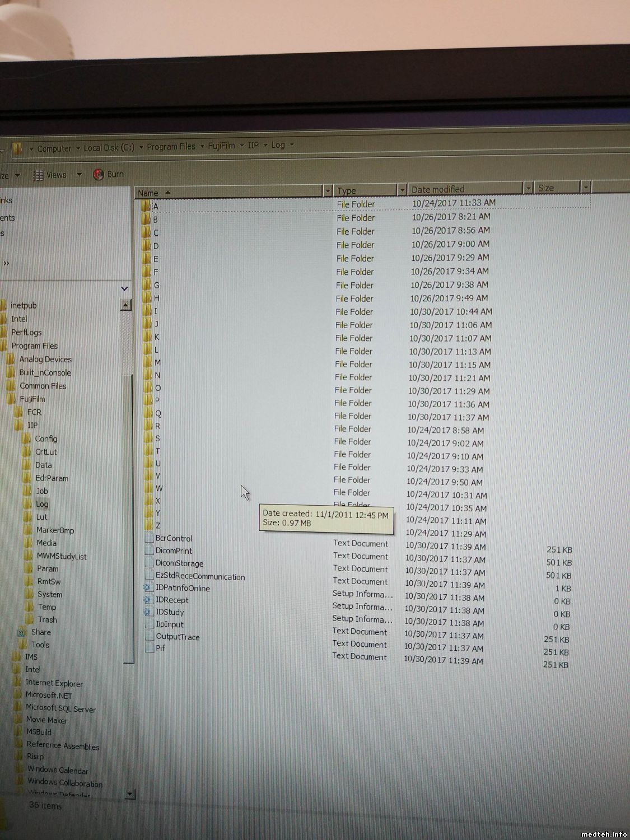The height and width of the screenshot is (840, 630).
Task: Select the folder named Q in list
Action: (158, 413)
